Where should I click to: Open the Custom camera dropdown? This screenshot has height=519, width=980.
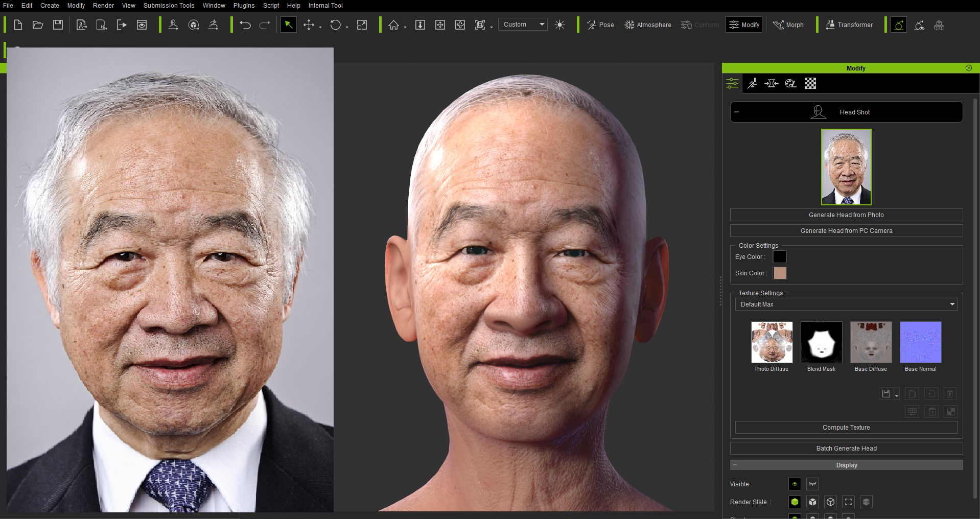(523, 25)
